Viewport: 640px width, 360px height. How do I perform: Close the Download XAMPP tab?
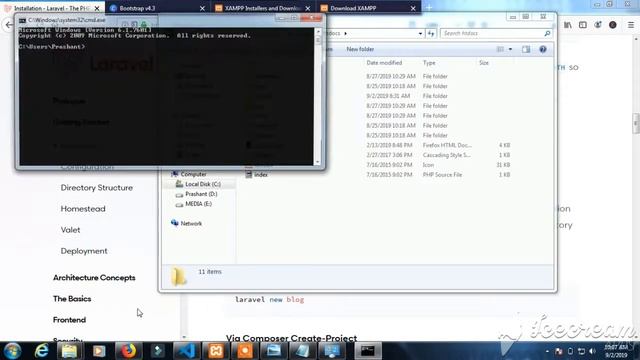413,8
